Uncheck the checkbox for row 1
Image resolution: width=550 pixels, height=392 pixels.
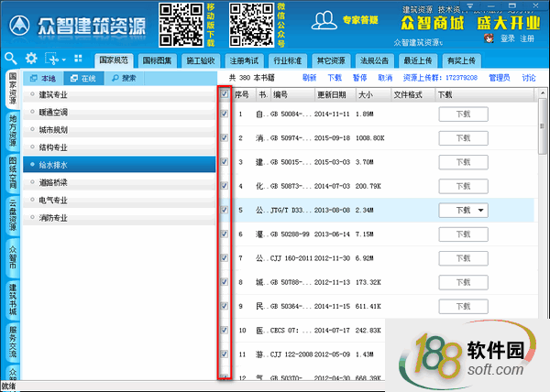coord(225,114)
